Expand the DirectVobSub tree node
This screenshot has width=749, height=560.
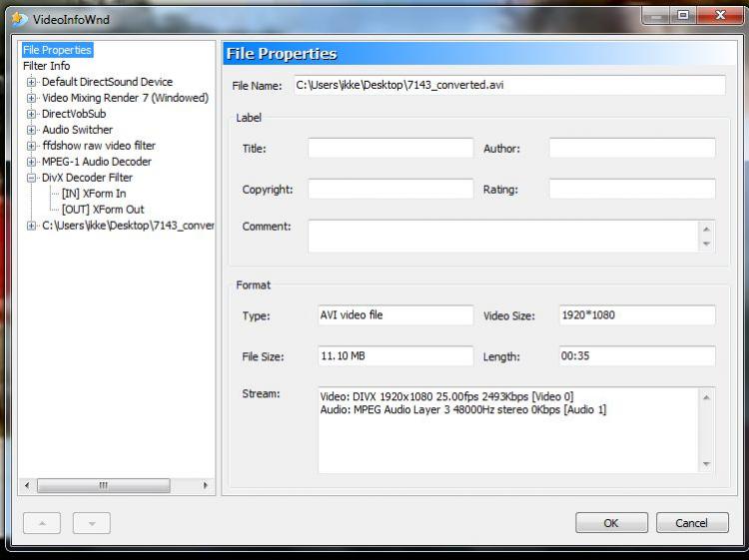[32, 114]
